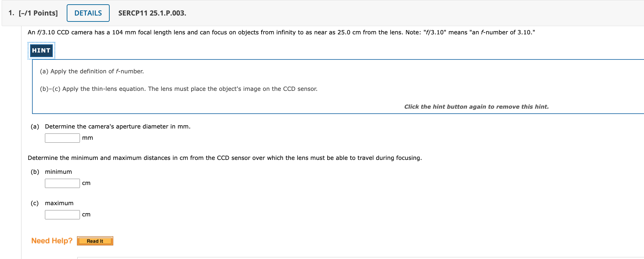The image size is (644, 259).
Task: Click the part (c) maximum label
Action: [59, 203]
